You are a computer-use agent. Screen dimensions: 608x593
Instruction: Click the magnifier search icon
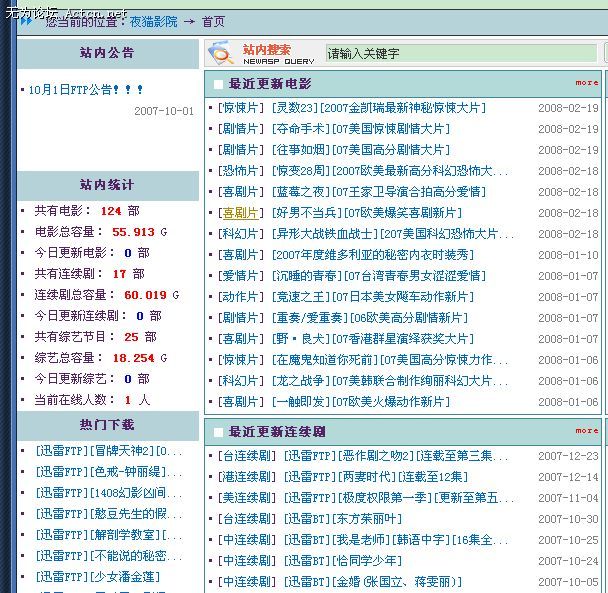221,53
